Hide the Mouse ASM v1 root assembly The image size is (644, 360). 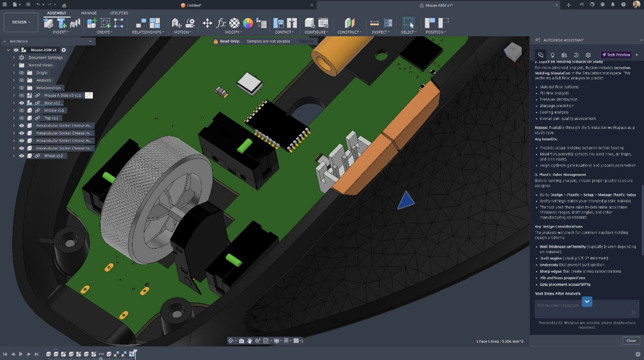pos(16,50)
